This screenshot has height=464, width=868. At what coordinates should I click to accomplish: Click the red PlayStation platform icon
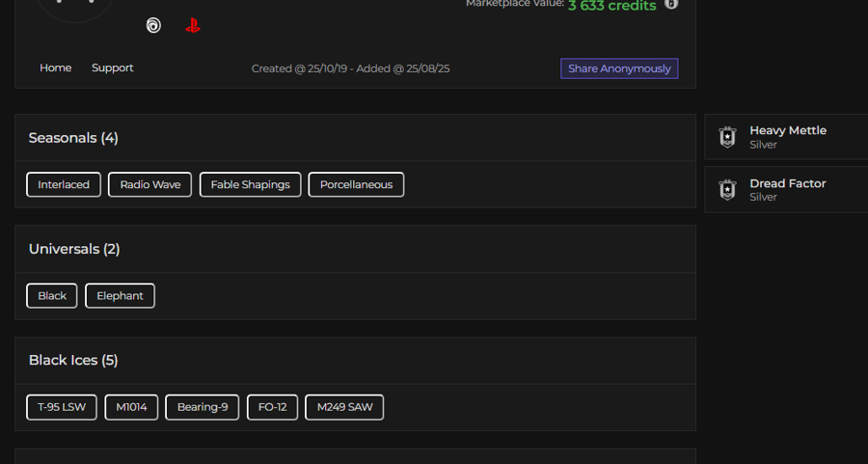(x=193, y=25)
